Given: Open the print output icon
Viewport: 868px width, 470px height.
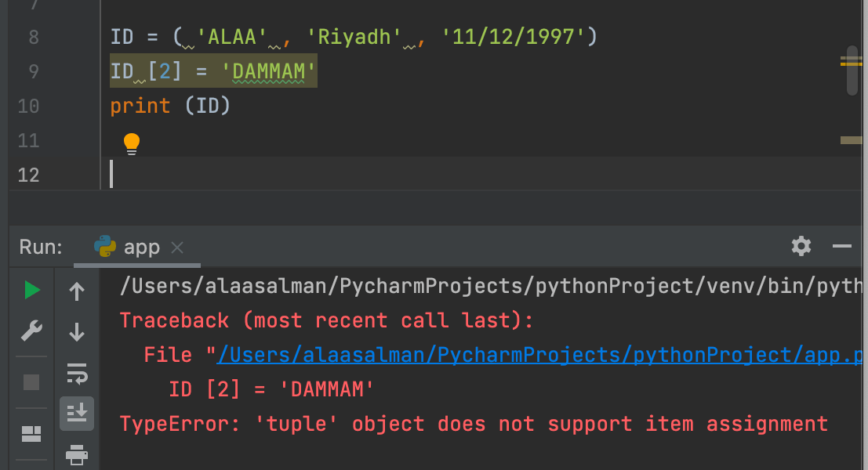Looking at the screenshot, I should 76,454.
